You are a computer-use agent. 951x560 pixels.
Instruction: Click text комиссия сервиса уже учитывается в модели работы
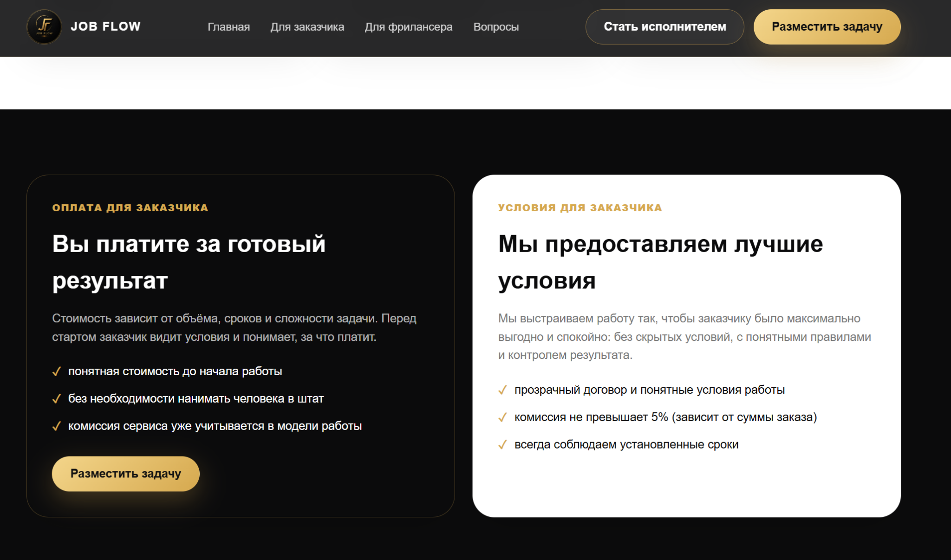tap(215, 426)
